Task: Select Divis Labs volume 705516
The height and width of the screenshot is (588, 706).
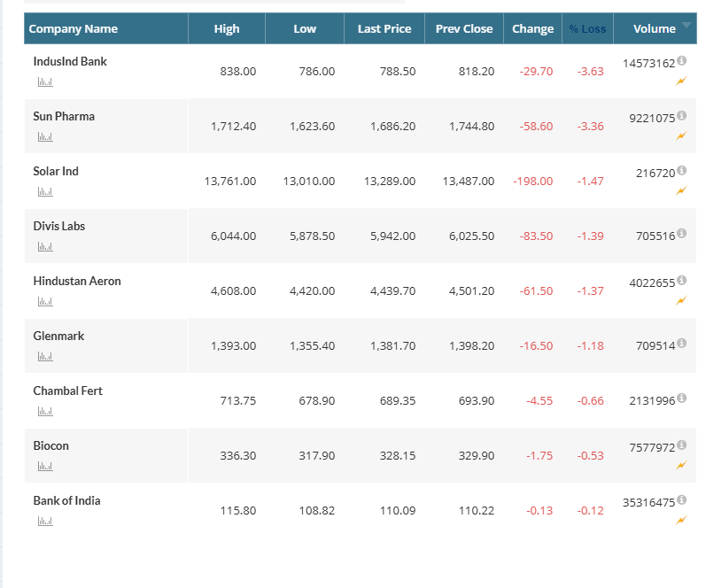Action: point(656,236)
